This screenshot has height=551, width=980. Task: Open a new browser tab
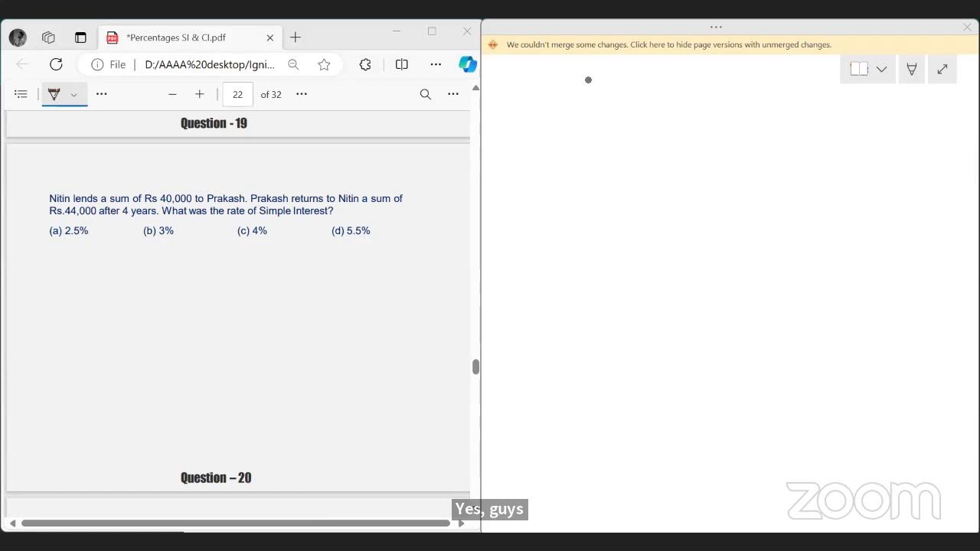tap(296, 37)
